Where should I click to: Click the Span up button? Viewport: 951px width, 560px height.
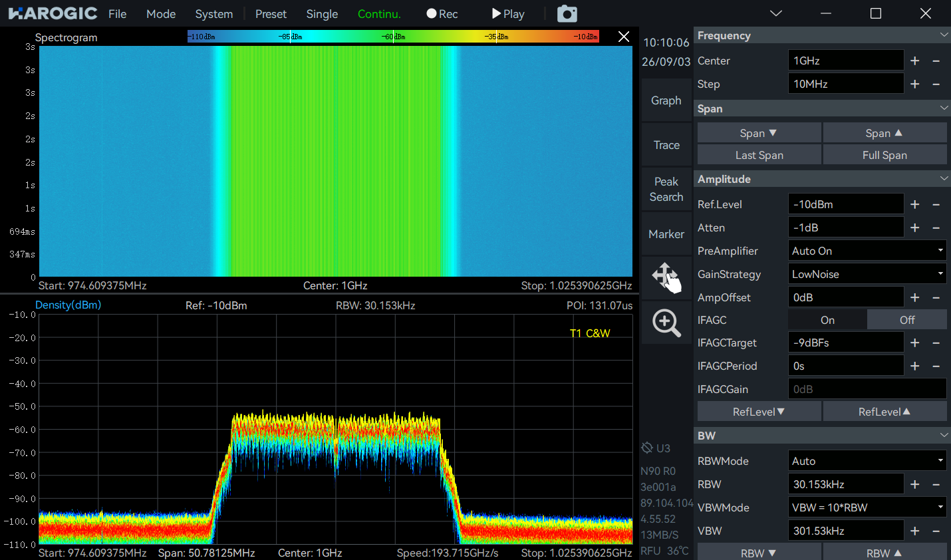(x=884, y=133)
